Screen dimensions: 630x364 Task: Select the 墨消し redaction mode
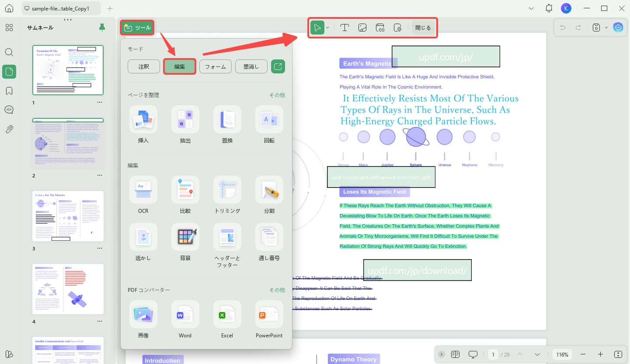(251, 66)
